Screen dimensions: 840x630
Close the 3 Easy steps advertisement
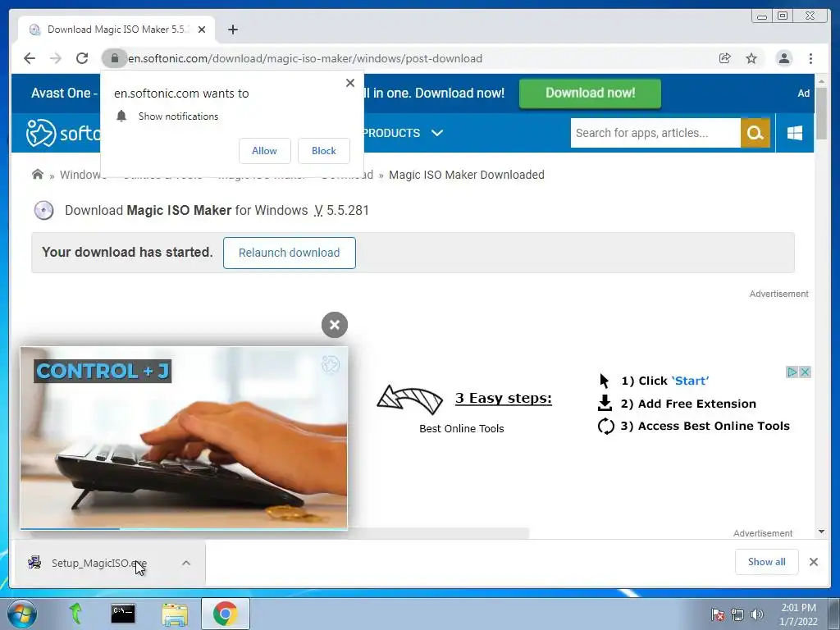coord(805,372)
